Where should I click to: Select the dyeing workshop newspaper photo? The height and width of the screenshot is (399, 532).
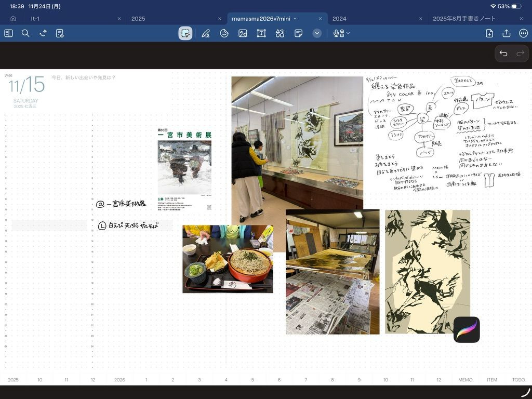[332, 272]
